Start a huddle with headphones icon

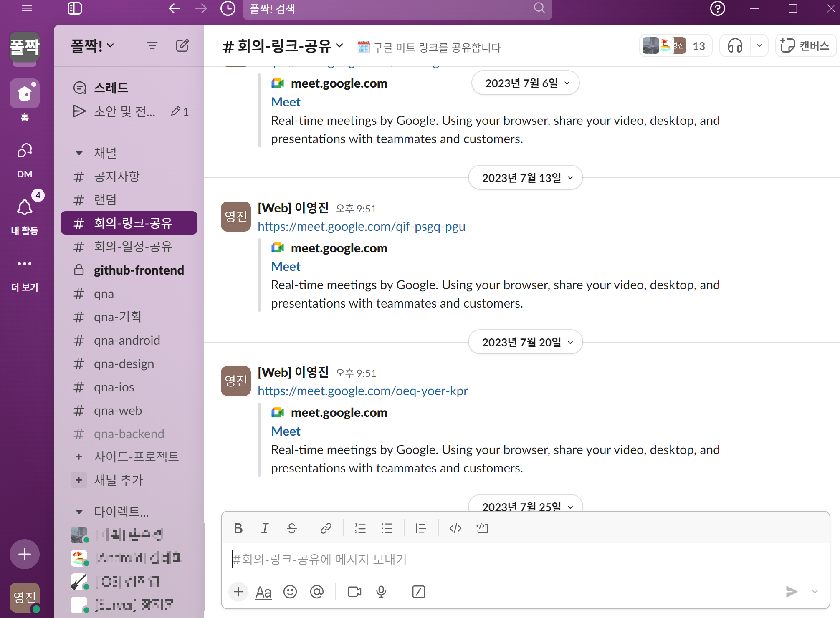click(x=735, y=46)
